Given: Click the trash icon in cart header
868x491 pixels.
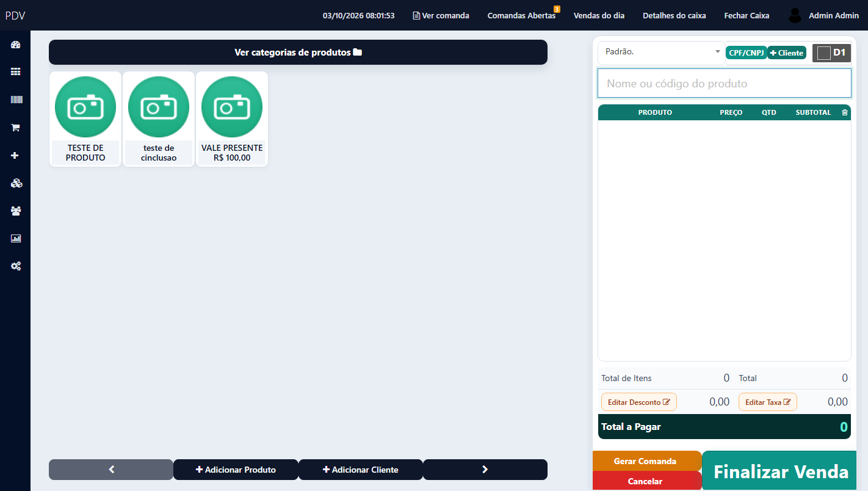Looking at the screenshot, I should tap(845, 112).
